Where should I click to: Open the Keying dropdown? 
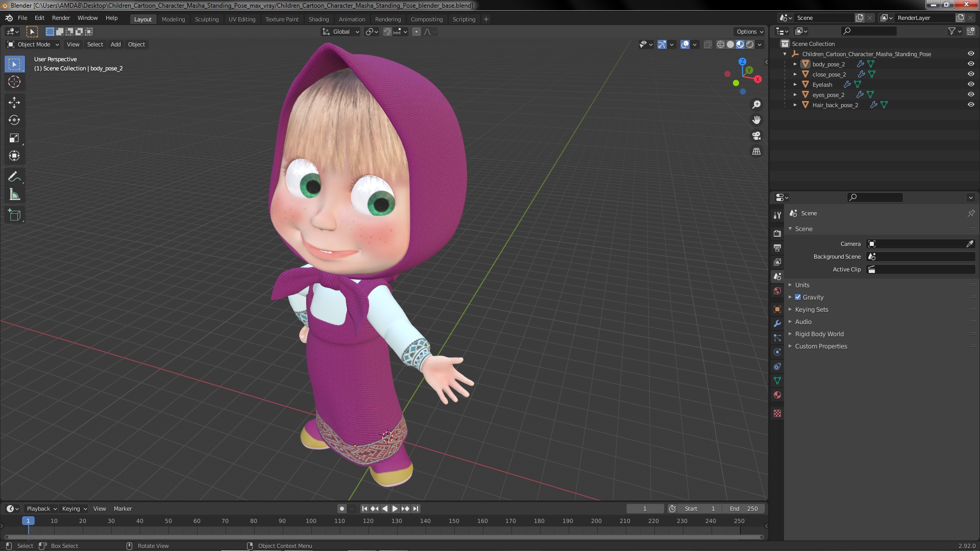click(74, 509)
